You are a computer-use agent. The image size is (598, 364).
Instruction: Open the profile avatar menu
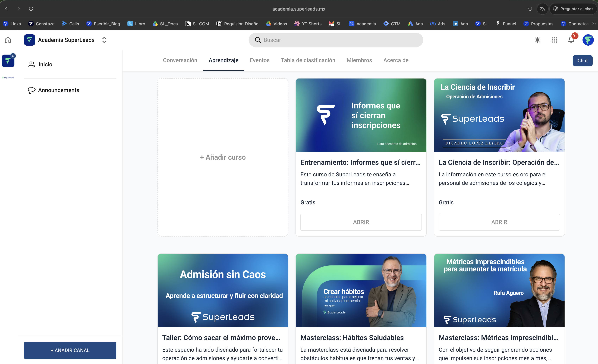click(x=588, y=40)
